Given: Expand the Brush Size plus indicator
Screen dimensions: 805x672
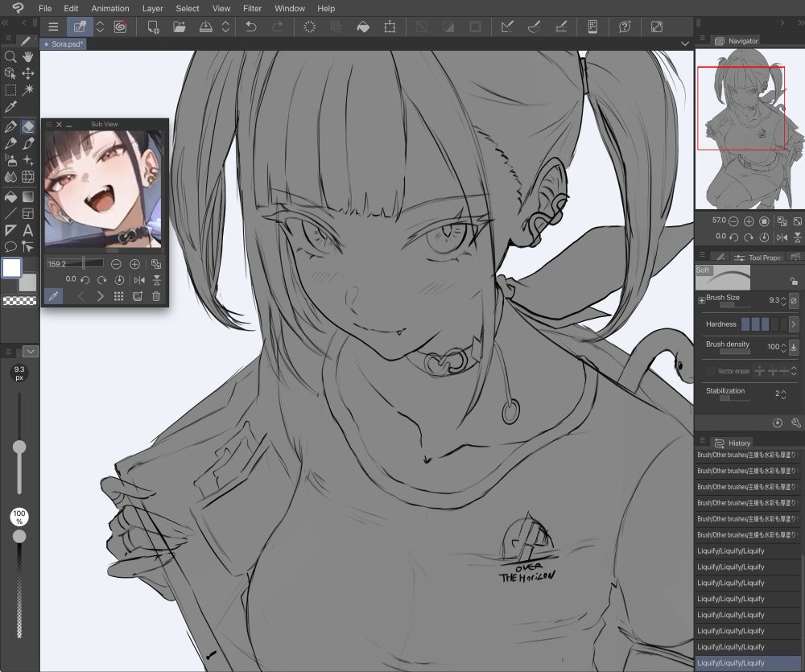Looking at the screenshot, I should [701, 300].
